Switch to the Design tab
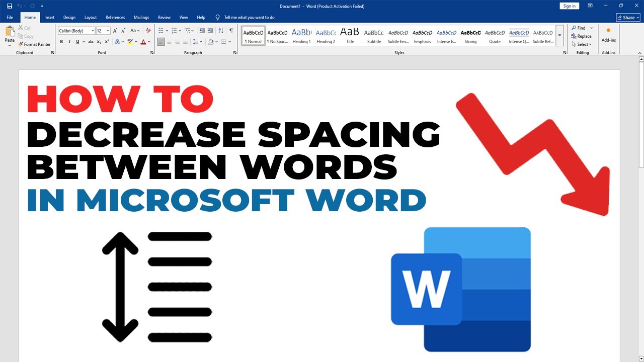This screenshot has height=362, width=644. pyautogui.click(x=69, y=17)
